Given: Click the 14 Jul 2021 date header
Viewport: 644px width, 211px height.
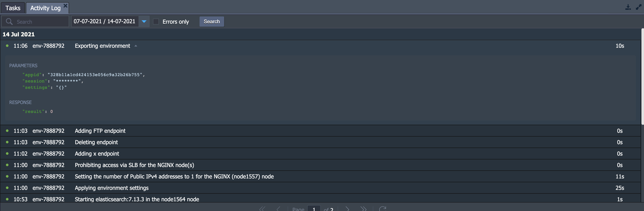Looking at the screenshot, I should pyautogui.click(x=18, y=34).
